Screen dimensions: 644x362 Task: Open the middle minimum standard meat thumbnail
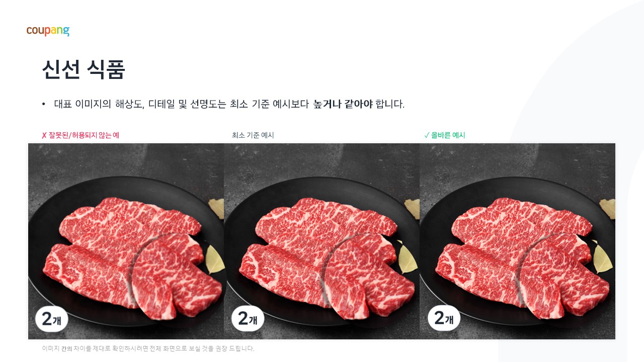pos(321,241)
